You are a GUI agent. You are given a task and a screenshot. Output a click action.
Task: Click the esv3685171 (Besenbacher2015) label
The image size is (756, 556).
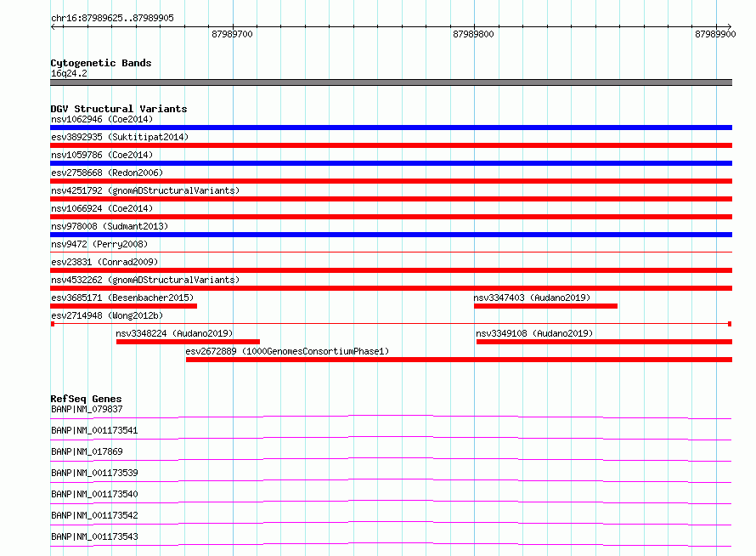(x=122, y=298)
